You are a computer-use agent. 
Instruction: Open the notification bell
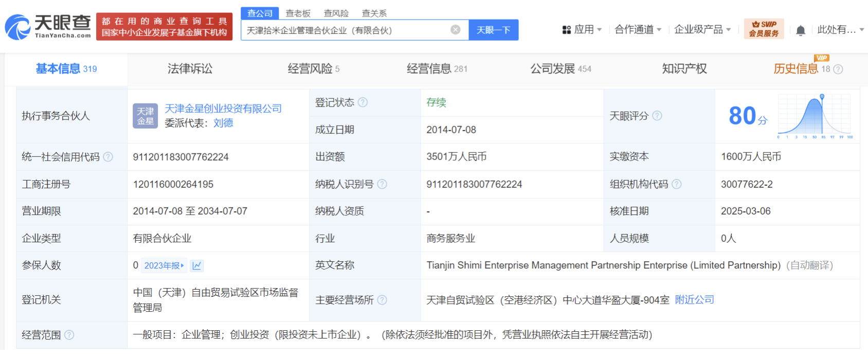pyautogui.click(x=800, y=30)
